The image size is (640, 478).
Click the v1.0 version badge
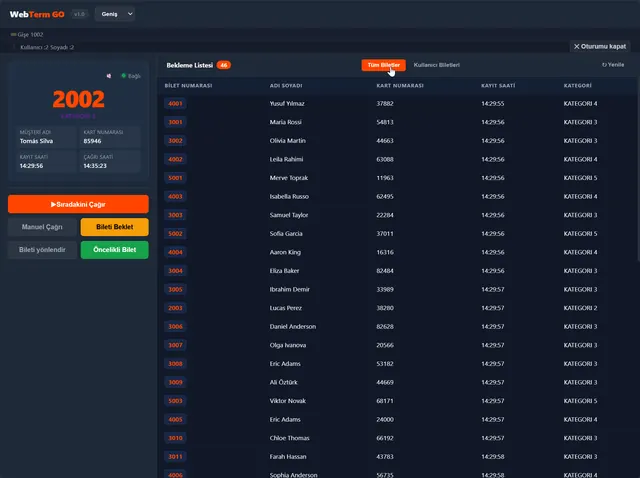[79, 14]
